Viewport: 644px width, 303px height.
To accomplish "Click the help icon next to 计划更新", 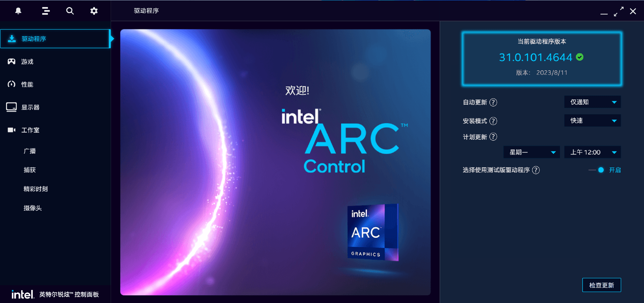I will (x=493, y=137).
